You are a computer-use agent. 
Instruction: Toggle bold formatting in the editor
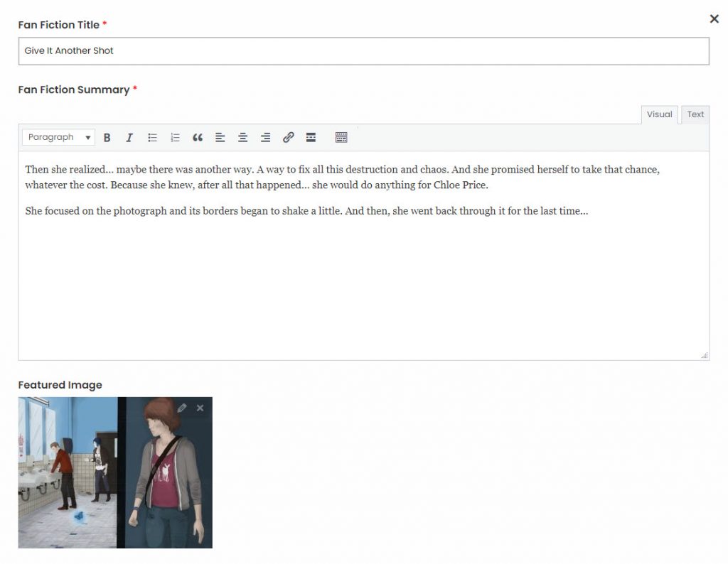point(107,137)
